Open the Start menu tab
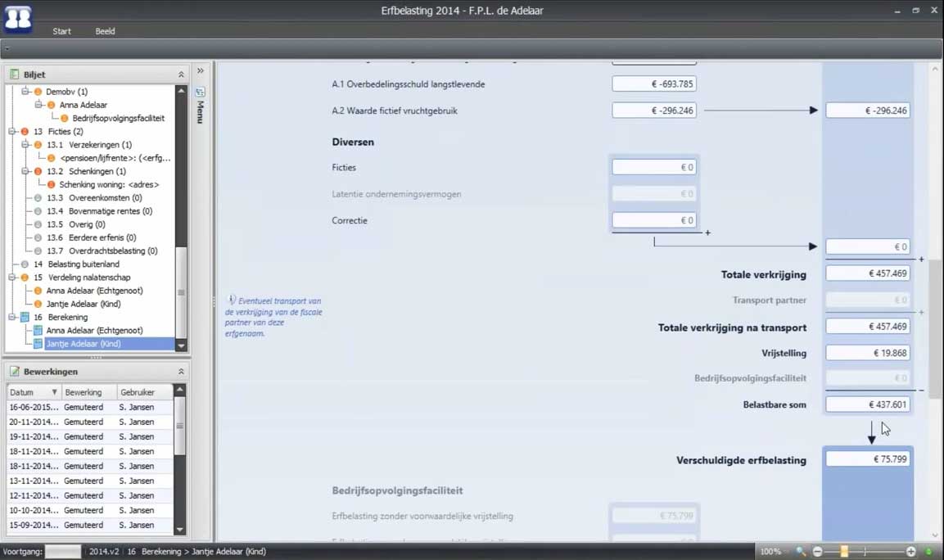 [61, 31]
